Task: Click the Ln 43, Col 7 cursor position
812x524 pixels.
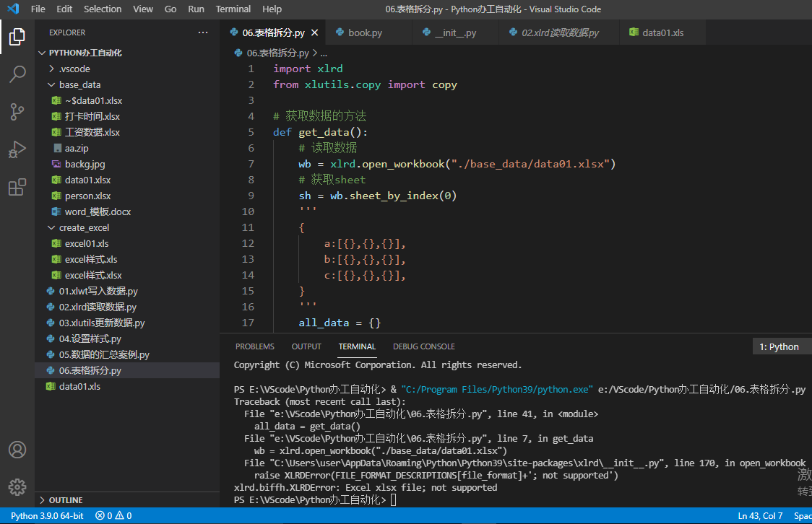Action: (760, 516)
